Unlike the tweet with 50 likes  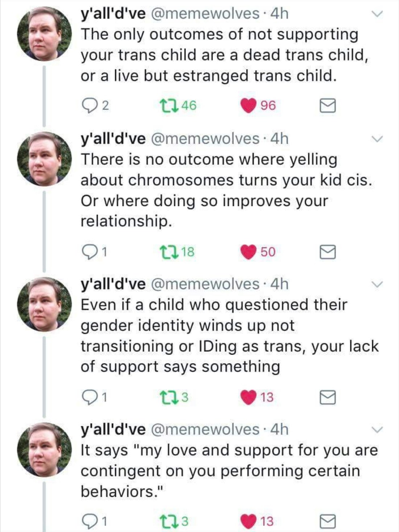248,252
